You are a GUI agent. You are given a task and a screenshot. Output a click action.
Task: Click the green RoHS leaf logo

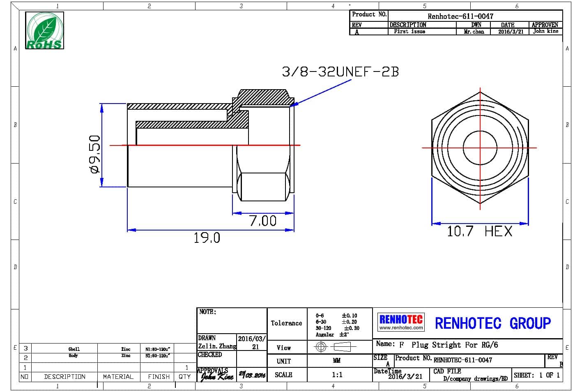click(45, 30)
